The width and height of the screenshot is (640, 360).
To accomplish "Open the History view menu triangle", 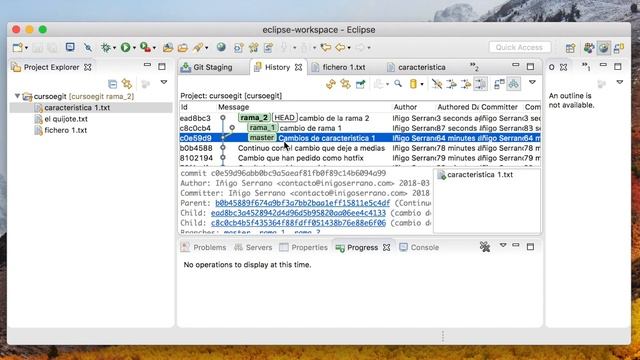I will [532, 82].
